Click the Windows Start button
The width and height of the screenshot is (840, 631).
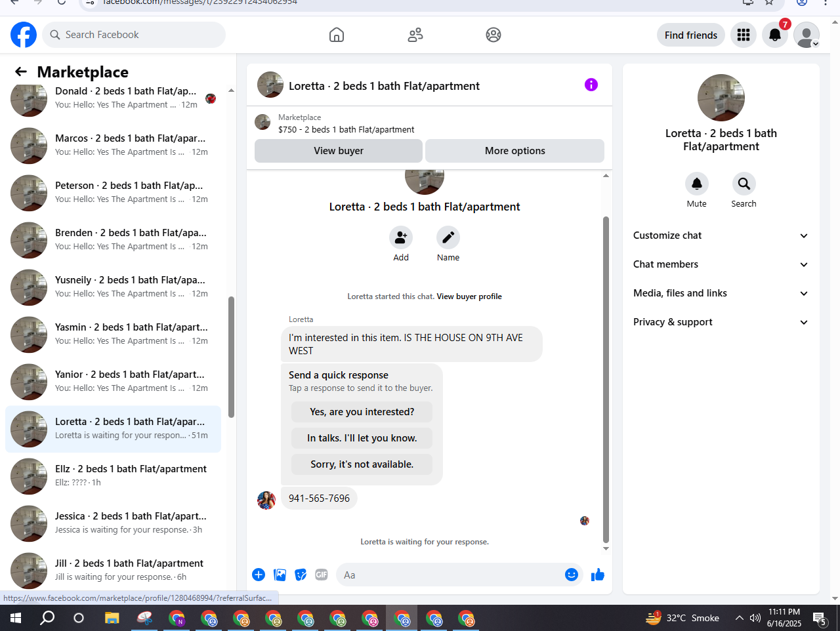point(16,618)
